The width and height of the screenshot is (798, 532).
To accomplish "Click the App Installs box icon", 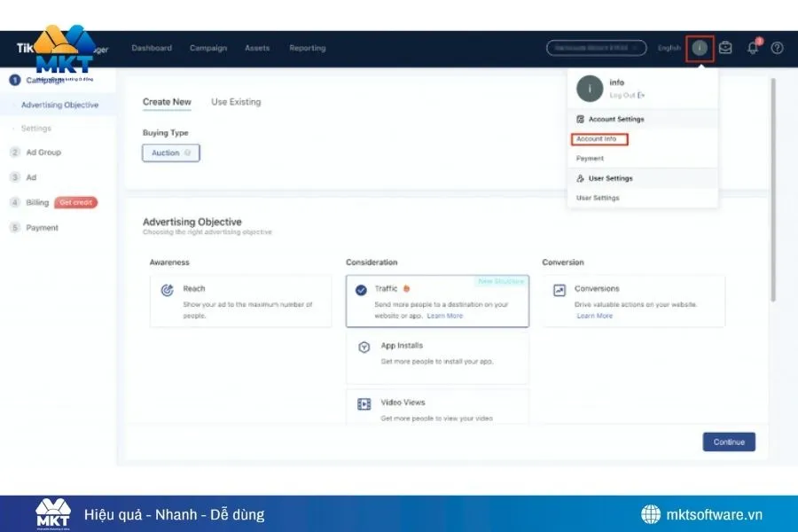I will 364,347.
